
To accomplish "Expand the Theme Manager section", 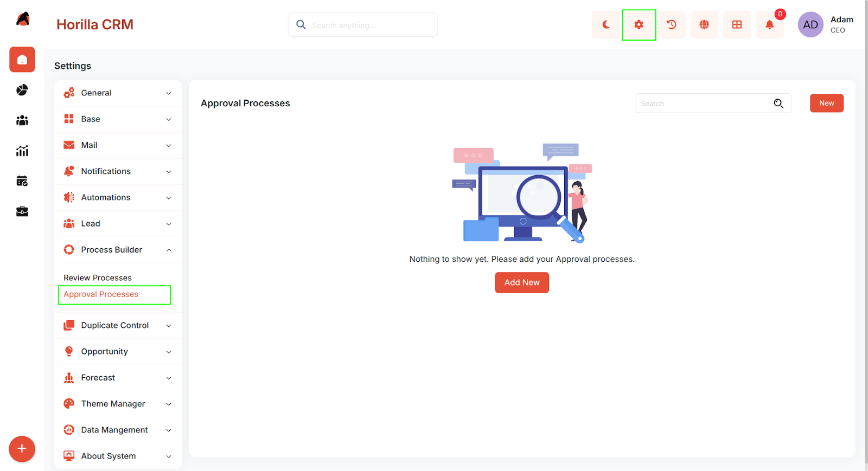I will (118, 404).
